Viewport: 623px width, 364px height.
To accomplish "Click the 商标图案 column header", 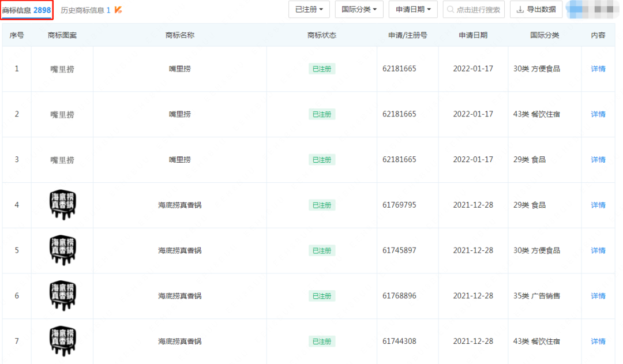I will tap(62, 35).
